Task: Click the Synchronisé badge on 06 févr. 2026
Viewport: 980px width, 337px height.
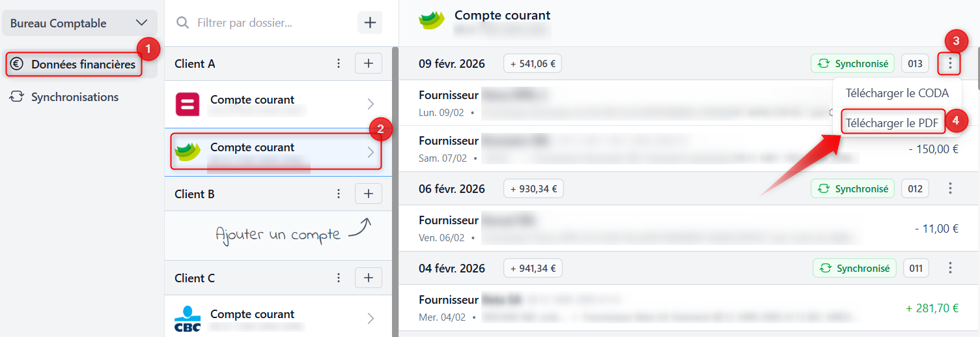Action: [x=853, y=189]
